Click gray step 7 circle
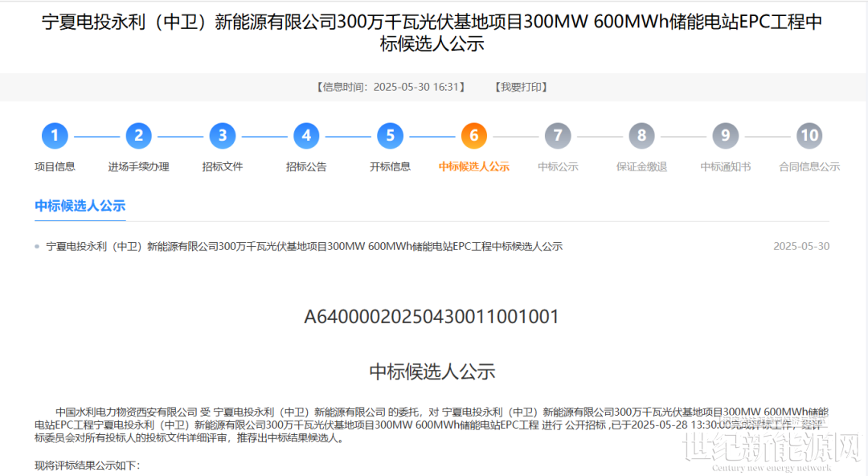 [x=558, y=136]
